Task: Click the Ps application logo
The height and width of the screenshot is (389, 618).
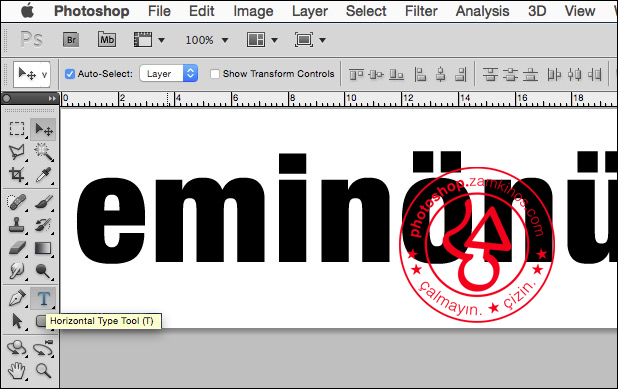Action: pyautogui.click(x=31, y=39)
